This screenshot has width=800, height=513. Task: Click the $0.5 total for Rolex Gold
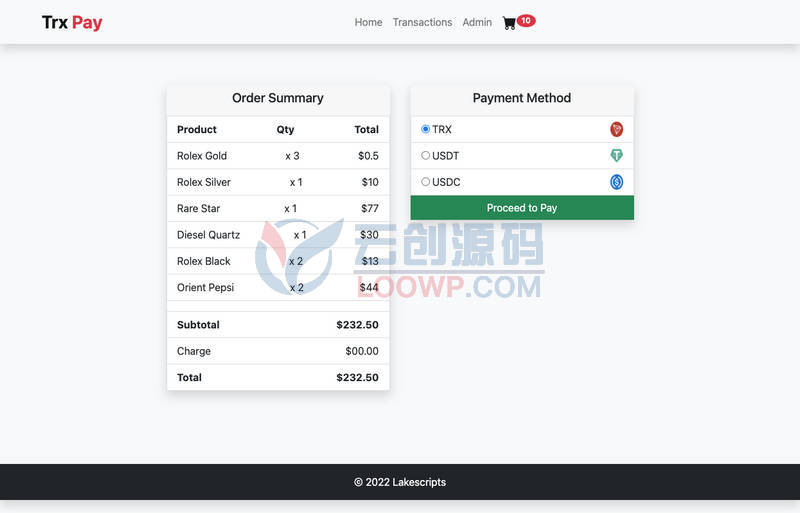[368, 156]
